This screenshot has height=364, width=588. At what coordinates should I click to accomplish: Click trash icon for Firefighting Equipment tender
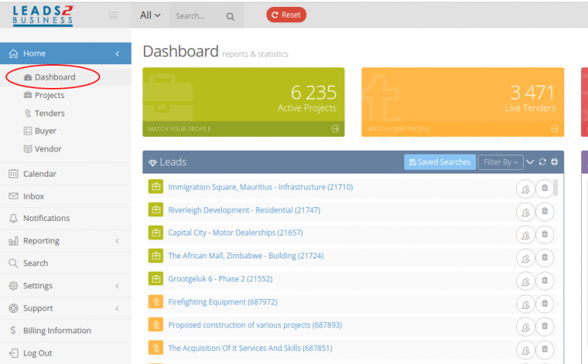544,303
